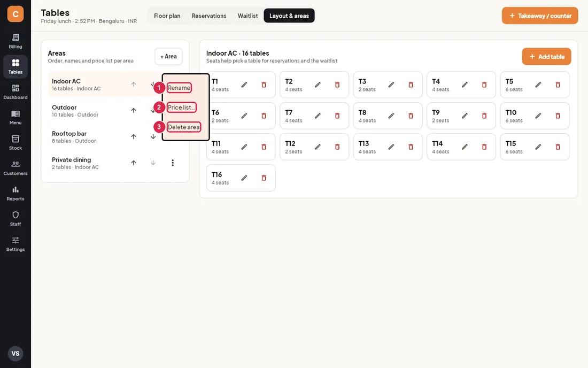588x368 pixels.
Task: Delete table T16
Action: 264,178
